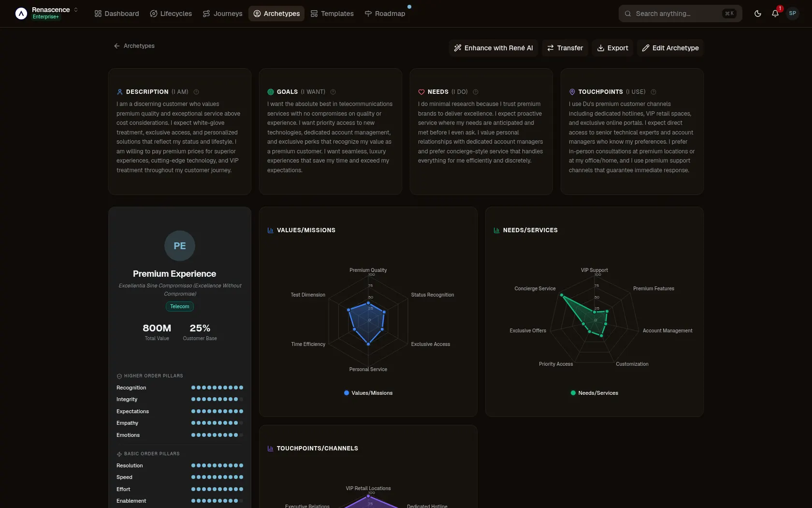Screen dimensions: 812x508
Task: Select the Archetypes nav tab
Action: [276, 14]
